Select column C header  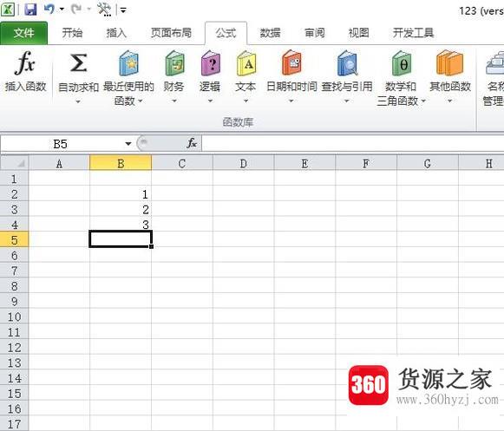[182, 164]
